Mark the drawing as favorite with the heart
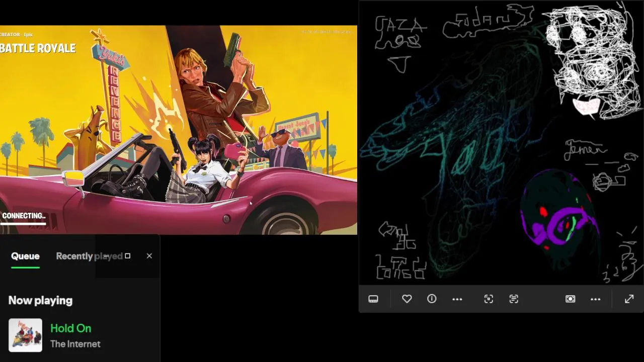The image size is (644, 362). (x=407, y=299)
